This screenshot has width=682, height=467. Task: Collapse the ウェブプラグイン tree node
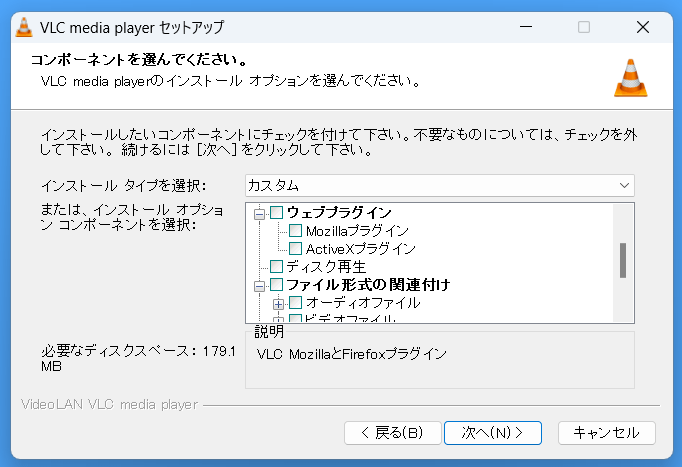click(x=260, y=213)
